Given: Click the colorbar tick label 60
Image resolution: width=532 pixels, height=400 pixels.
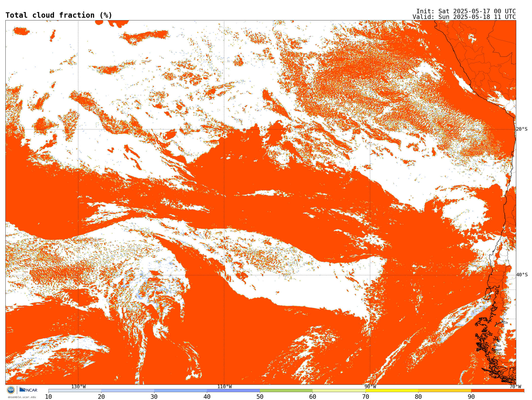Looking at the screenshot, I should pyautogui.click(x=313, y=397).
